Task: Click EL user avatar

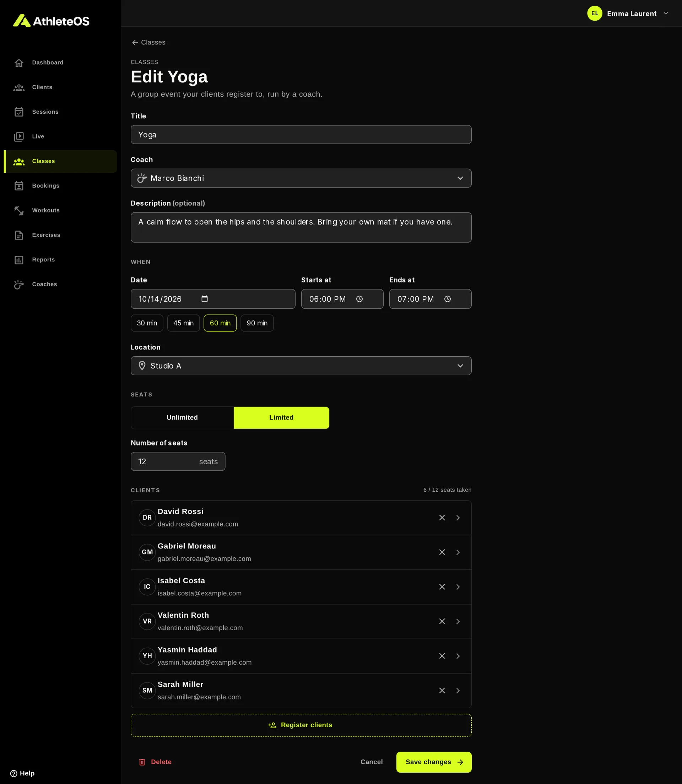Action: (595, 13)
